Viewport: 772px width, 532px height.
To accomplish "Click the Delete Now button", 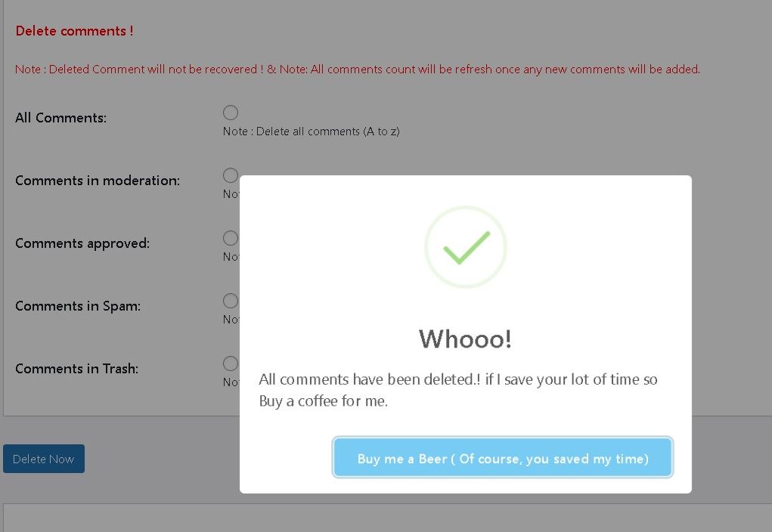I will 44,459.
